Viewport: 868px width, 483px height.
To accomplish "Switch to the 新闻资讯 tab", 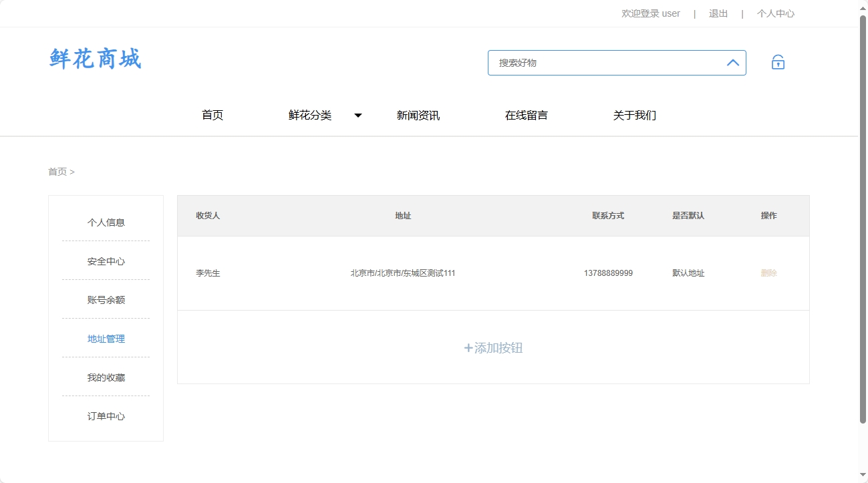I will (x=418, y=115).
